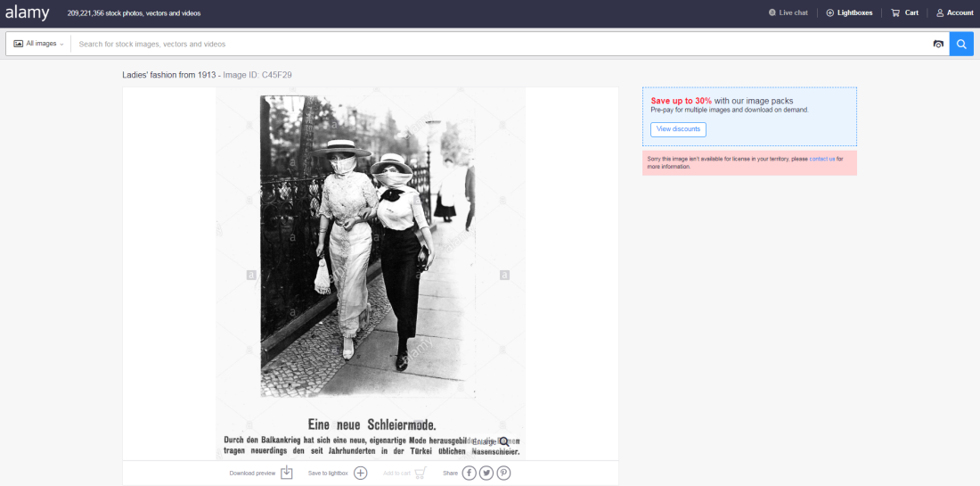Click the Account person icon
This screenshot has width=980, height=486.
940,12
